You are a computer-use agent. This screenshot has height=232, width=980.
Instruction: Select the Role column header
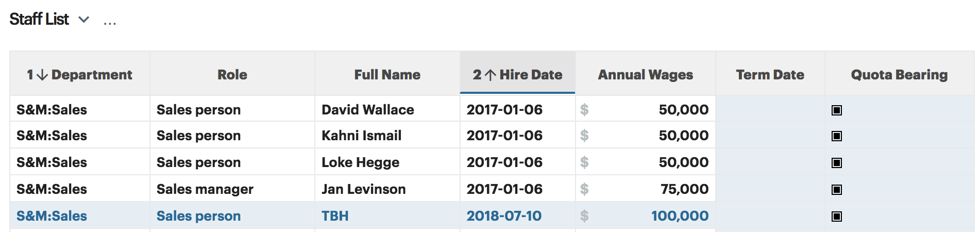(232, 75)
